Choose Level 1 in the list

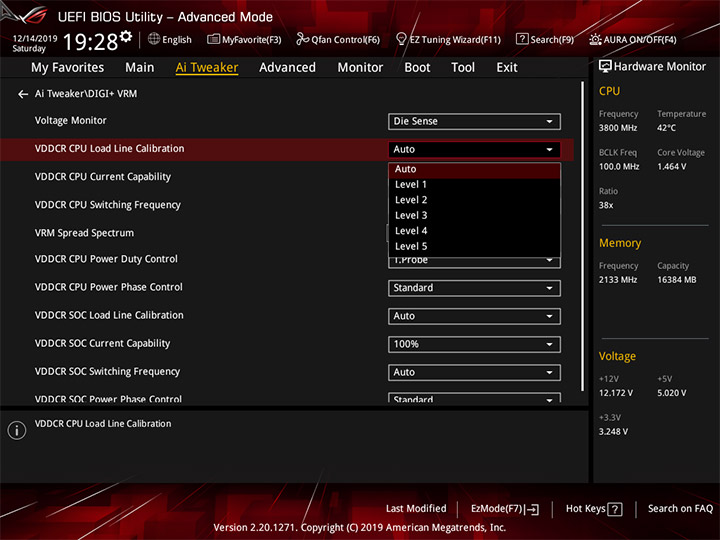[x=474, y=185]
